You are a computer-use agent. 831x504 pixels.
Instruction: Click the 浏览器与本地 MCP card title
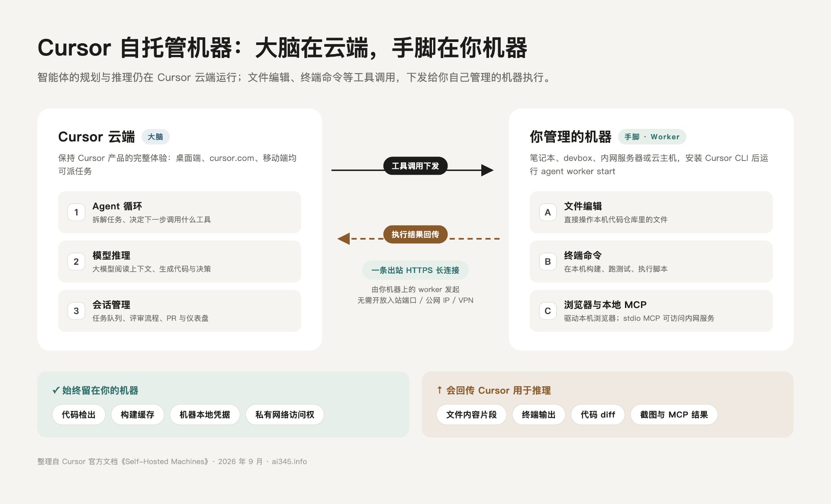click(x=605, y=305)
